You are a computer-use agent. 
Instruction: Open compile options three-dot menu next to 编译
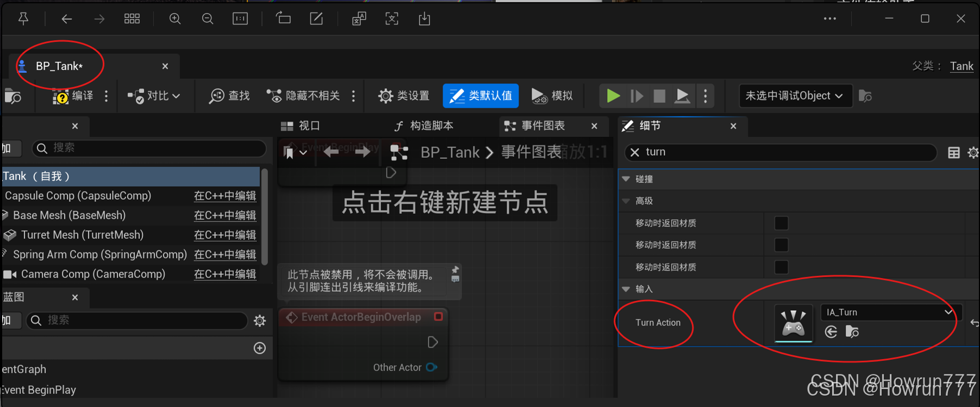[x=107, y=96]
